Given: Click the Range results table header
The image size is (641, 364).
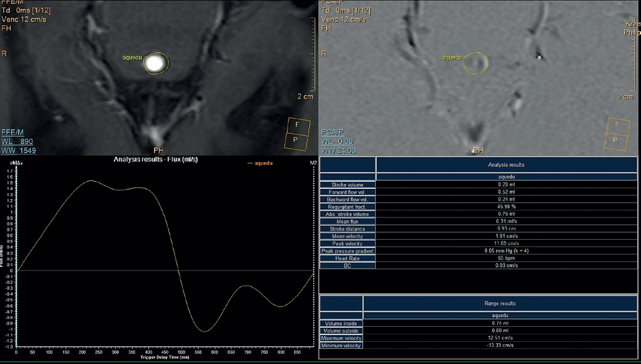Looking at the screenshot, I should coord(500,304).
